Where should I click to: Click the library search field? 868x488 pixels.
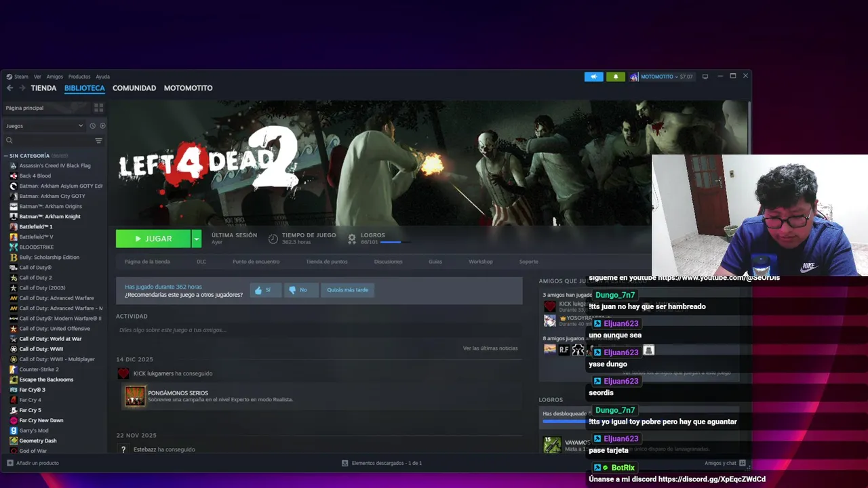click(x=49, y=140)
